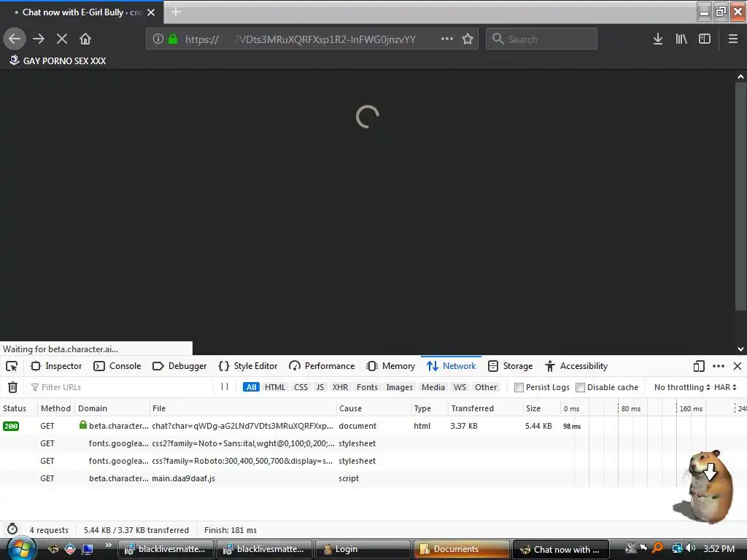Click the Filter URLs input field
This screenshot has height=560, width=747.
[122, 387]
